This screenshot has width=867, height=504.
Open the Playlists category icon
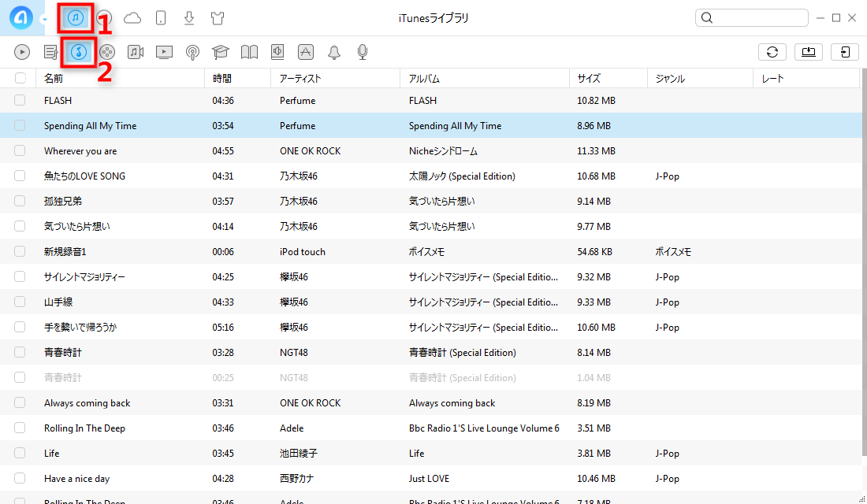51,52
